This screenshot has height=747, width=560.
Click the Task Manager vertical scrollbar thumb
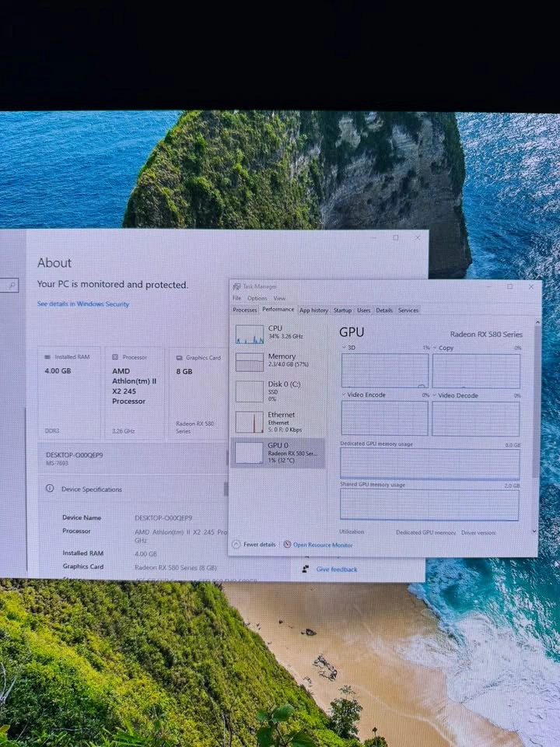(x=537, y=402)
